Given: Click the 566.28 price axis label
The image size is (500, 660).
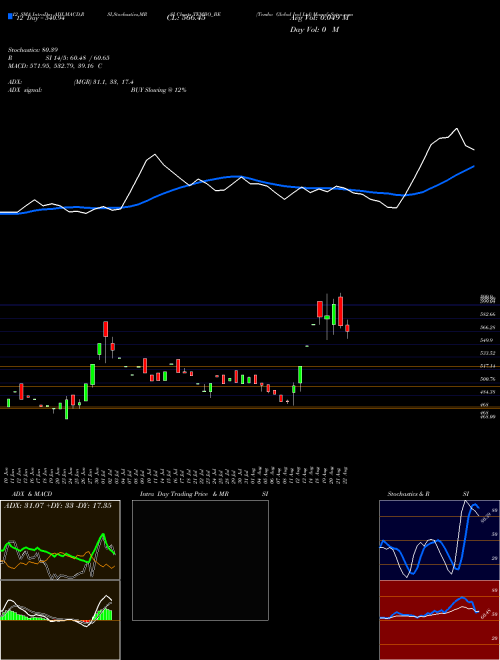Looking at the screenshot, I should pos(487,327).
